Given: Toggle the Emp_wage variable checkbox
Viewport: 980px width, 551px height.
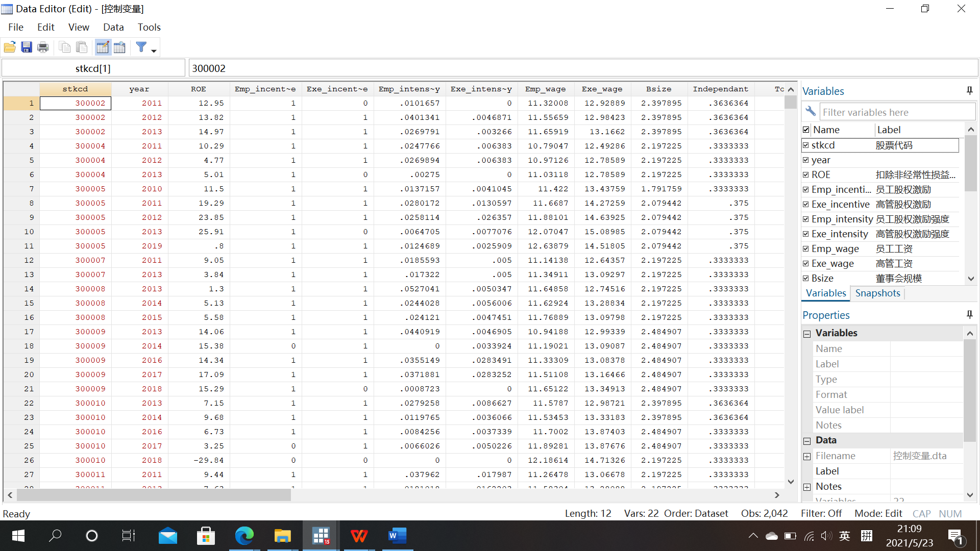Looking at the screenshot, I should click(806, 249).
